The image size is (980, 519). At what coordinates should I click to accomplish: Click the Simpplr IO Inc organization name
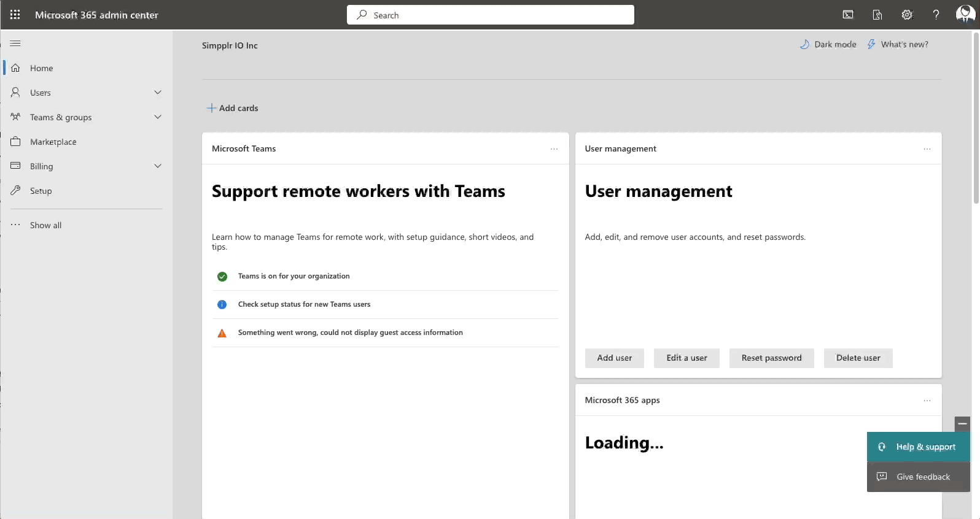point(230,45)
